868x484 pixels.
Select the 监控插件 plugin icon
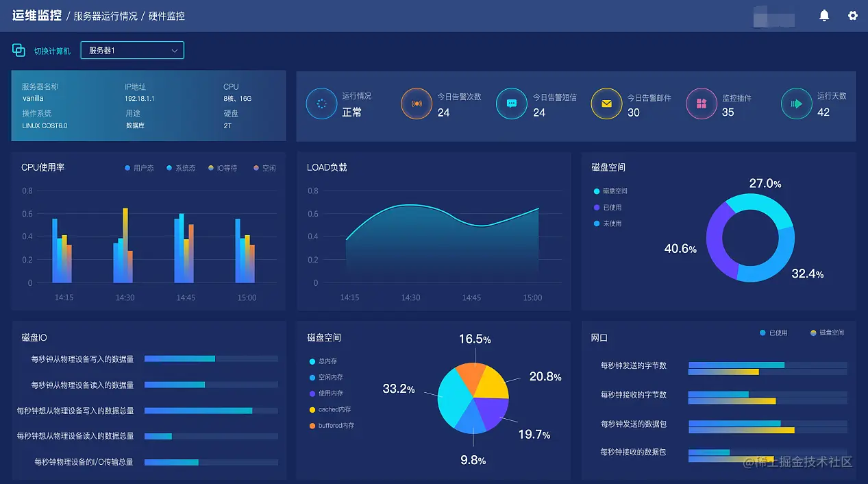pyautogui.click(x=701, y=104)
